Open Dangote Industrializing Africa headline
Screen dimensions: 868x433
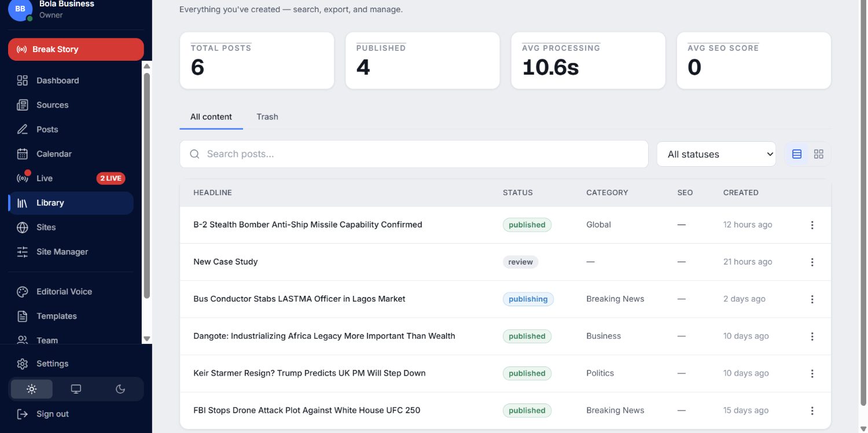(x=324, y=336)
